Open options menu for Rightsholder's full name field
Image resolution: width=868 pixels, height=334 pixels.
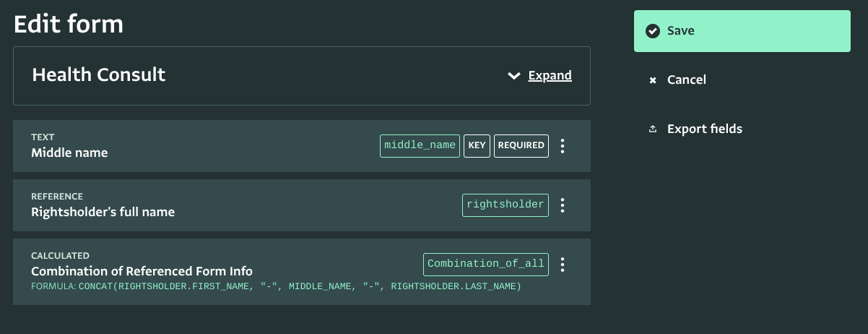tap(563, 205)
